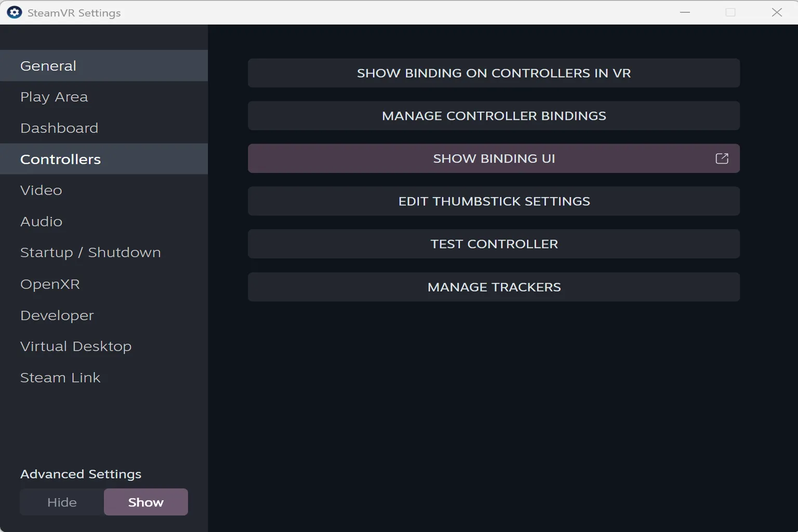Minimize the SteamVR Settings window
The image size is (798, 532).
[x=685, y=12]
